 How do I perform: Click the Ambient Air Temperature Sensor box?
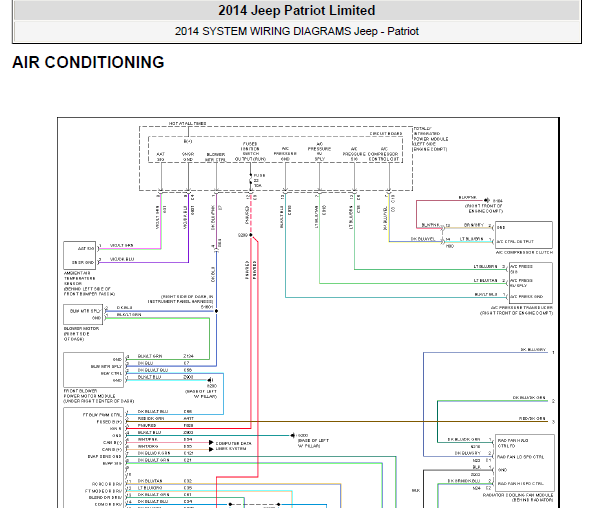pos(79,255)
